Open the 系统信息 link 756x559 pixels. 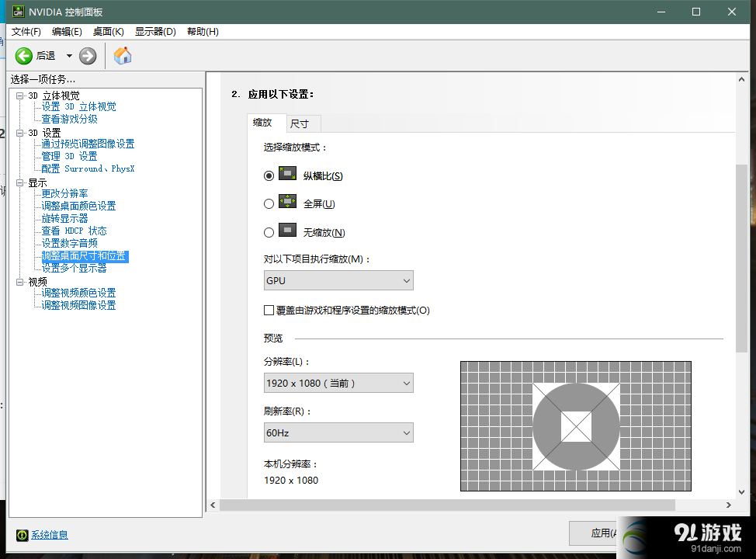click(50, 535)
